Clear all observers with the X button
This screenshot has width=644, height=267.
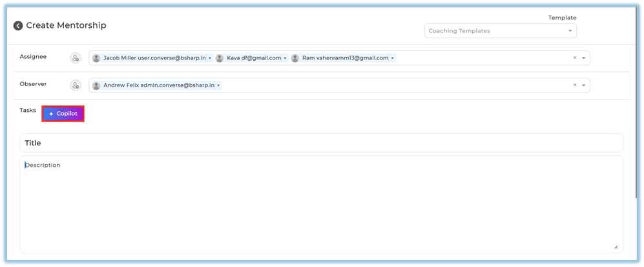pos(574,85)
